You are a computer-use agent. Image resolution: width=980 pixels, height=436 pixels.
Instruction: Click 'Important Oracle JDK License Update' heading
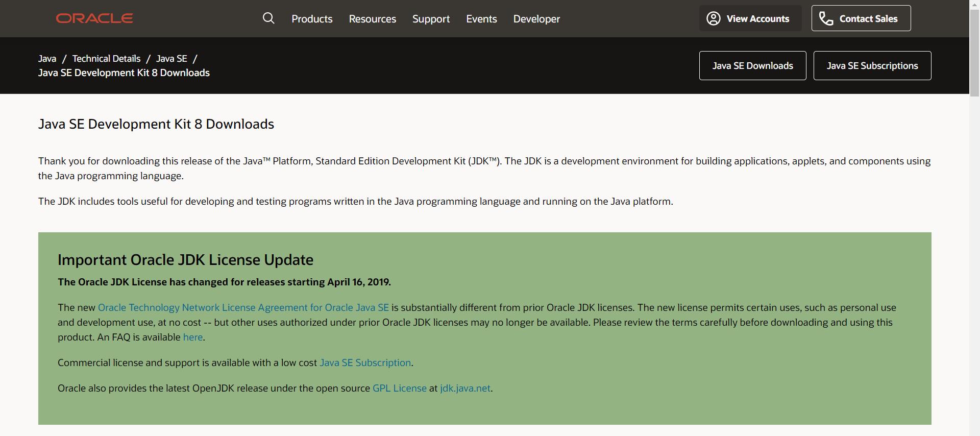tap(185, 259)
